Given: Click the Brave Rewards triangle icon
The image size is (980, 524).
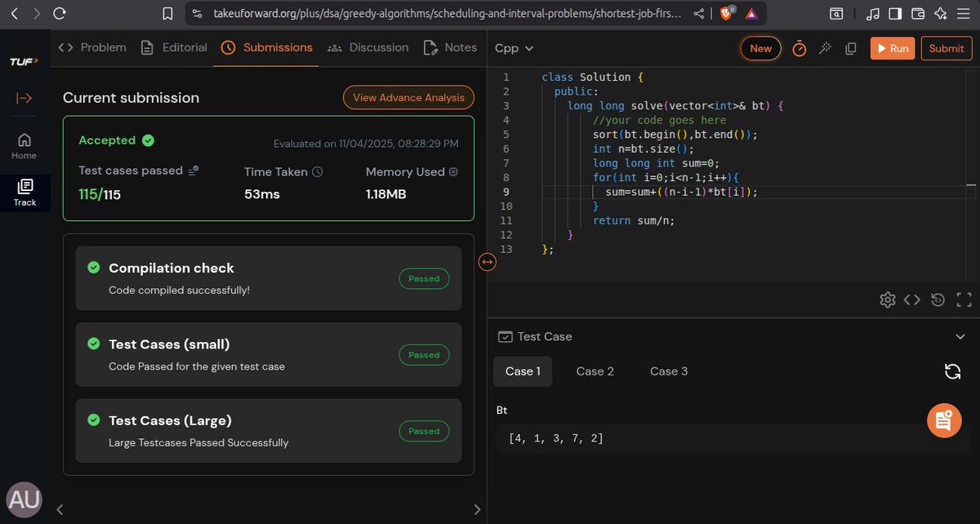Looking at the screenshot, I should (751, 14).
